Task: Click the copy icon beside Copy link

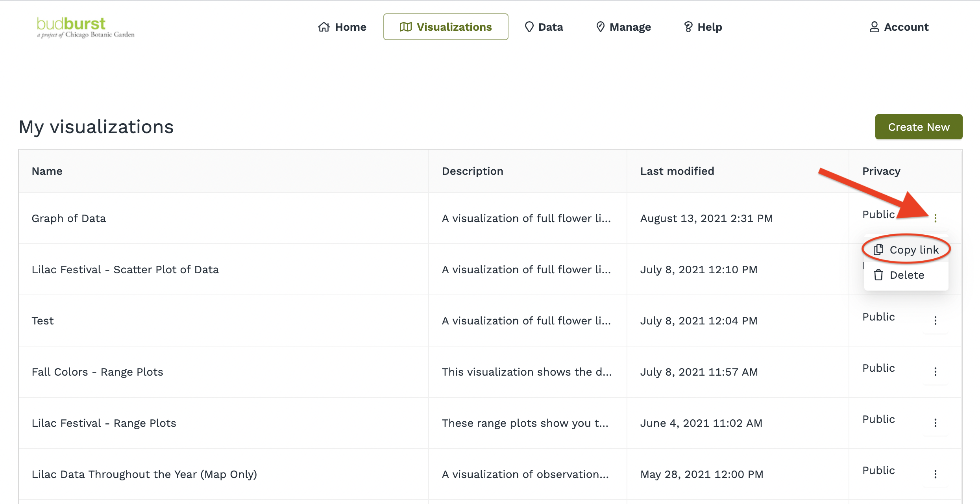Action: 878,250
